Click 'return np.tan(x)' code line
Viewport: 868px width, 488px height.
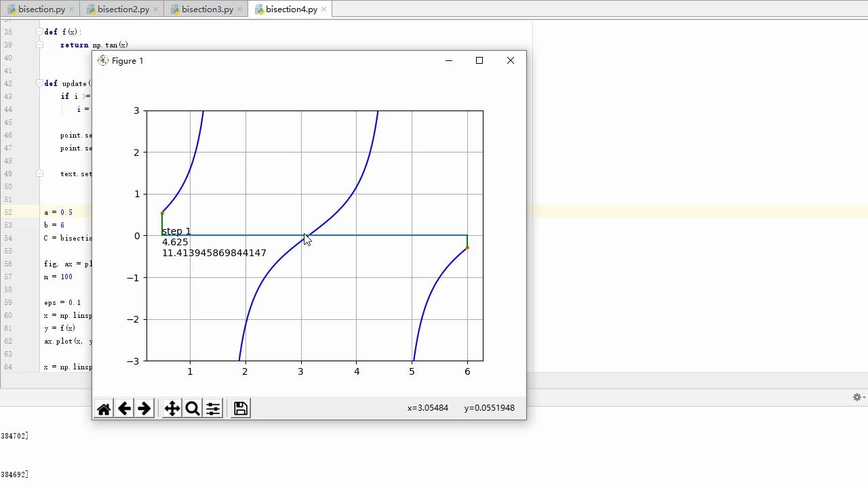pyautogui.click(x=94, y=45)
